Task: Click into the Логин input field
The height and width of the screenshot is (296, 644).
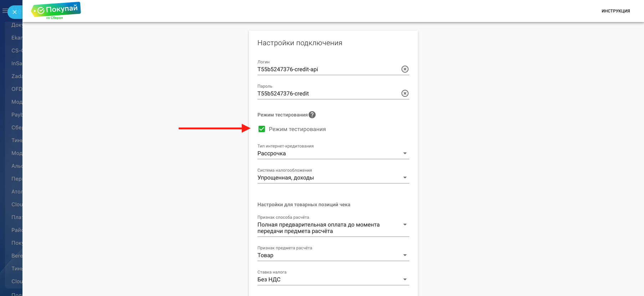Action: click(x=328, y=69)
